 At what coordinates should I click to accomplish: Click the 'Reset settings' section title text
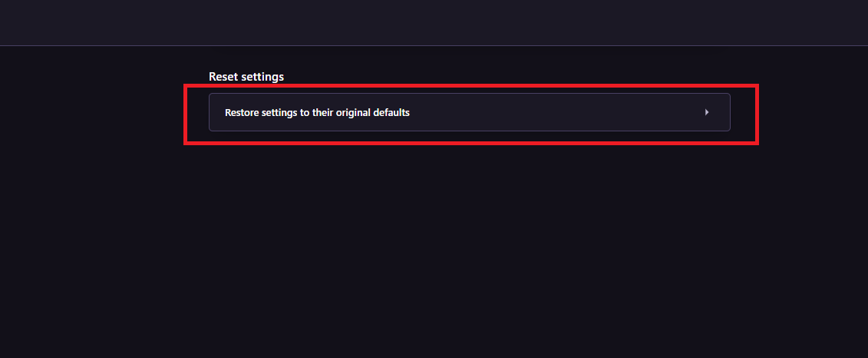(246, 77)
